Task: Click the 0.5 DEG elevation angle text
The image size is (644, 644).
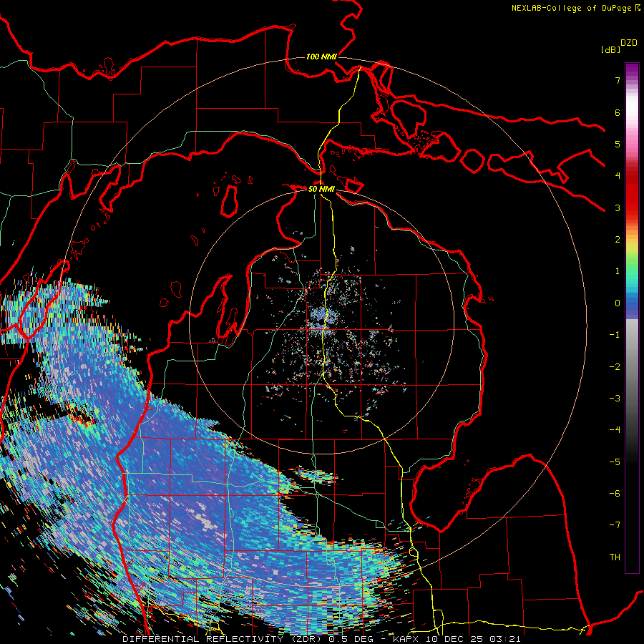Action: 351,639
